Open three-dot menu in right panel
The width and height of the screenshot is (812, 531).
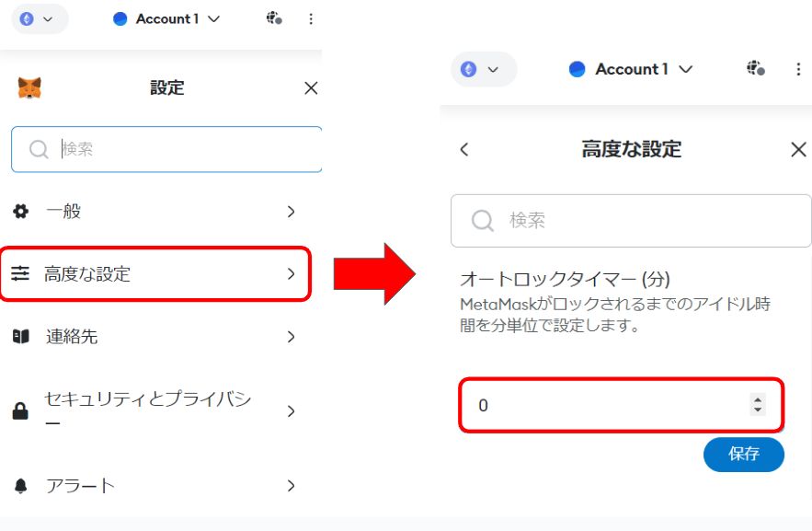(x=798, y=69)
